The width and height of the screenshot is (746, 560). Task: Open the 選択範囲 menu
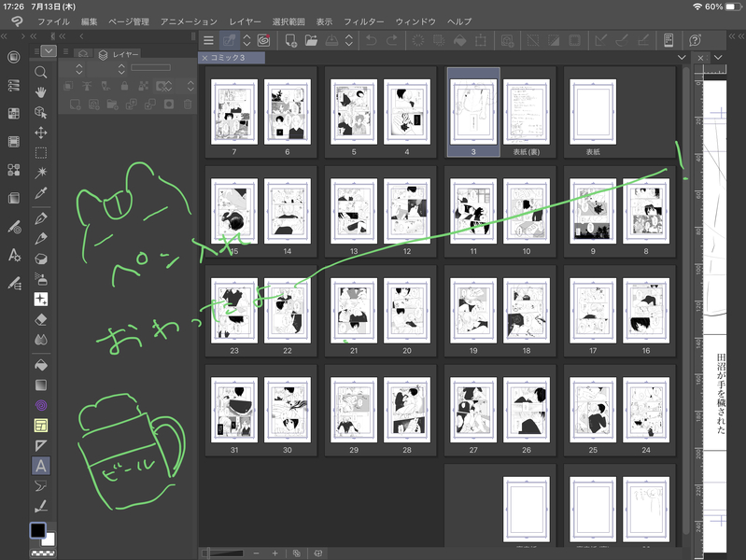click(289, 21)
